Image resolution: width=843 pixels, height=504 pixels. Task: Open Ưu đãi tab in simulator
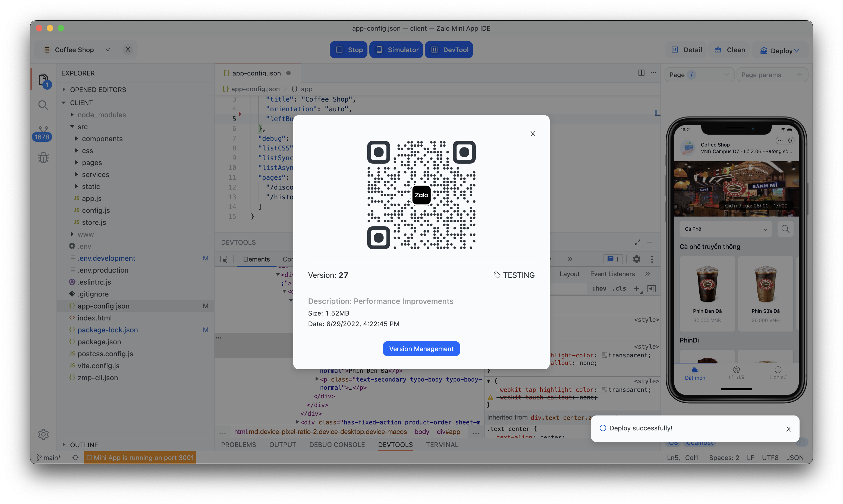pos(736,373)
